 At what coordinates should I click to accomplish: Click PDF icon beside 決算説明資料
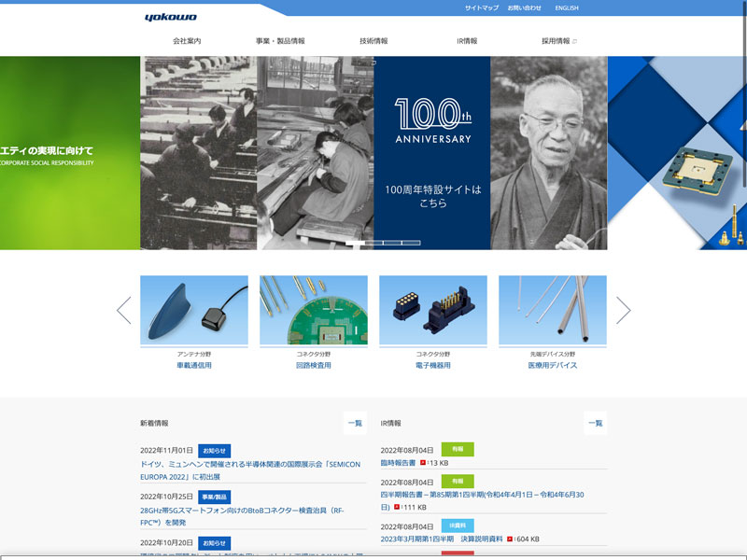click(x=509, y=539)
